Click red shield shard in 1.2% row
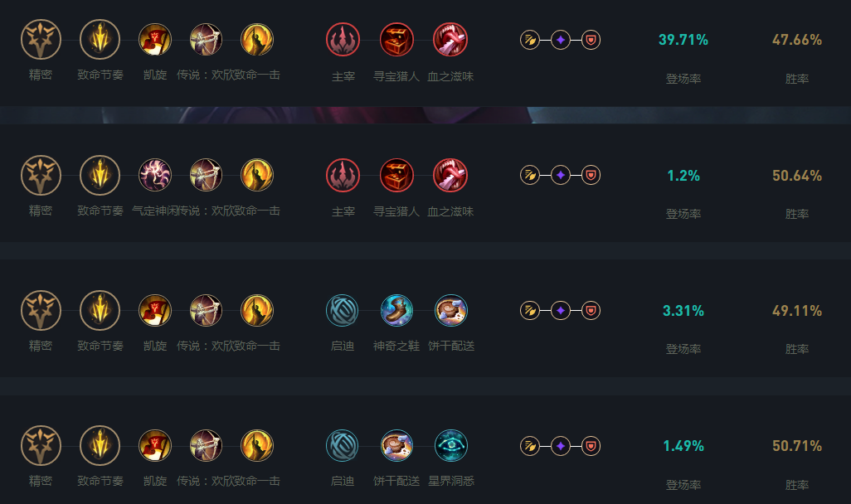Screen dimensions: 851x504 pos(591,175)
